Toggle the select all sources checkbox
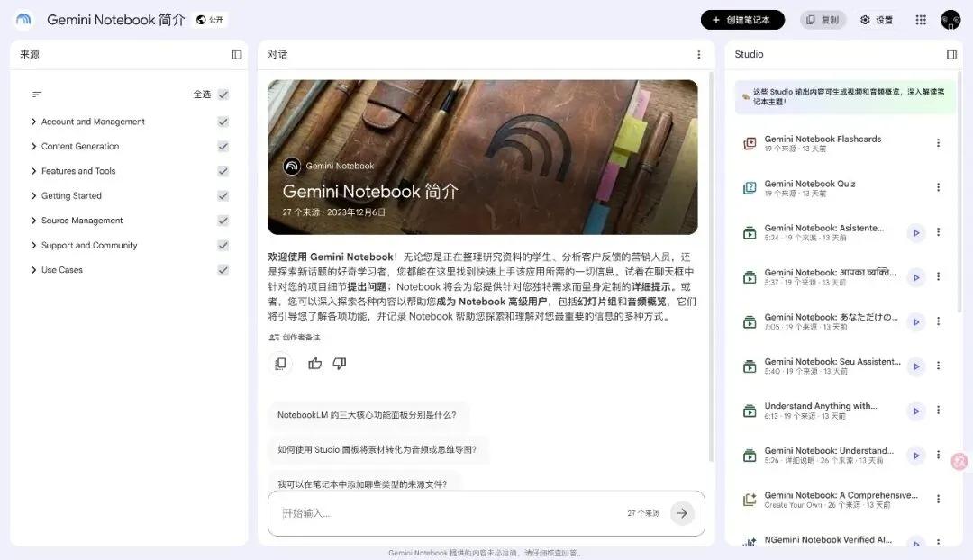The width and height of the screenshot is (973, 560). (223, 95)
